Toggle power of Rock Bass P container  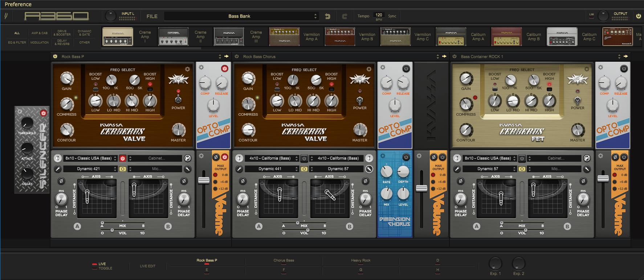tap(55, 57)
